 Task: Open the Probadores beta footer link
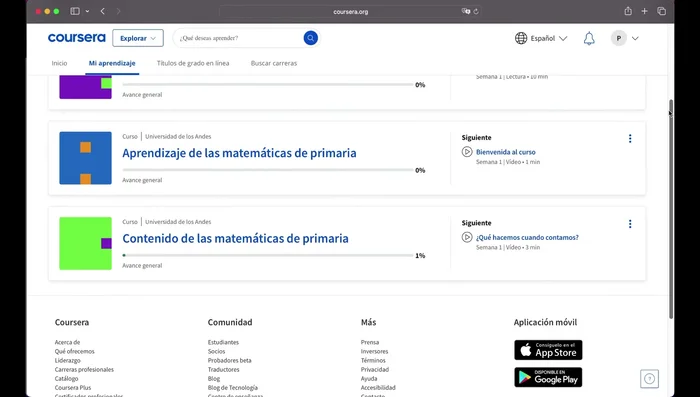(229, 360)
